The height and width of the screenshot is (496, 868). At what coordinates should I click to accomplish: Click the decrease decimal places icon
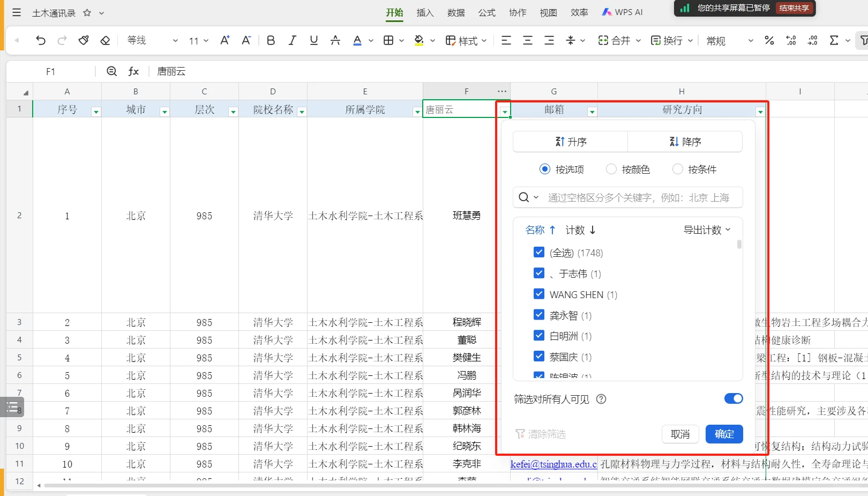coord(812,40)
